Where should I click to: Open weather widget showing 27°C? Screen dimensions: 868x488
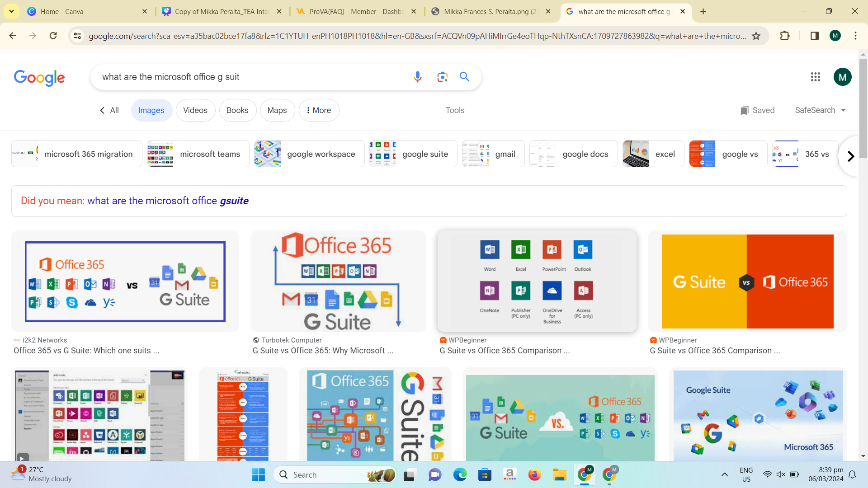(x=42, y=474)
